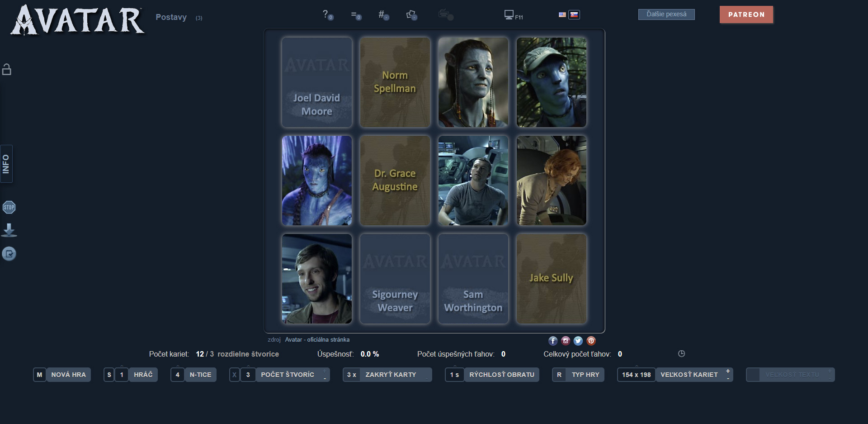868x424 pixels.
Task: Click the R box beside TYP HRY
Action: [559, 375]
